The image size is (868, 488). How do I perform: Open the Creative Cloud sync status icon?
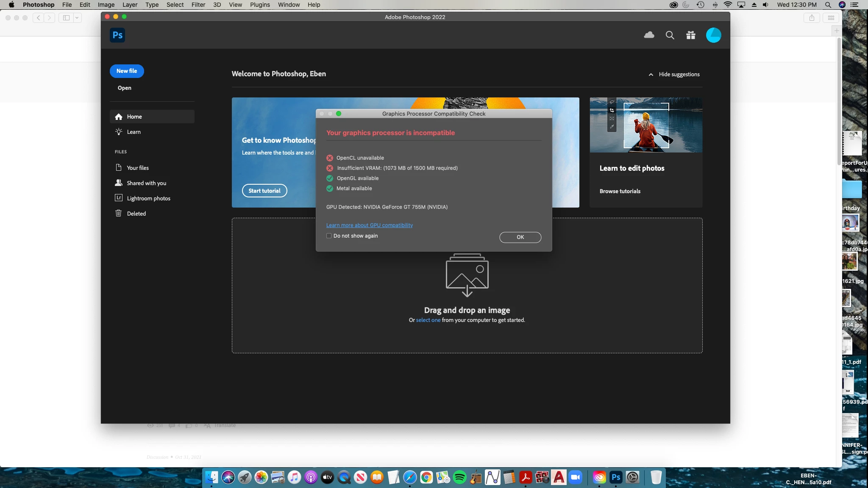click(649, 35)
